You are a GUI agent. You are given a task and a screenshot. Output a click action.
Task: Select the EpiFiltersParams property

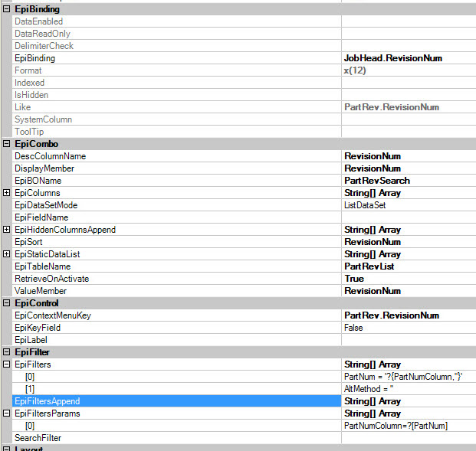(x=176, y=413)
